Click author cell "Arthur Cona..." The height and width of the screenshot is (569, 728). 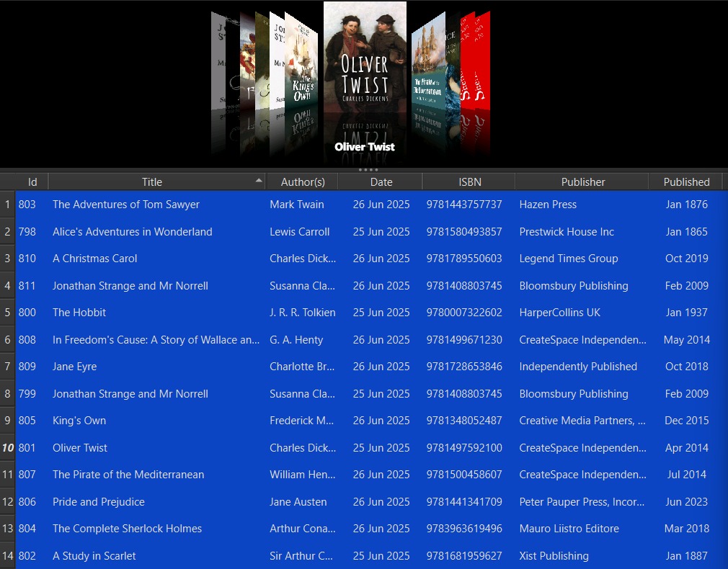point(302,529)
